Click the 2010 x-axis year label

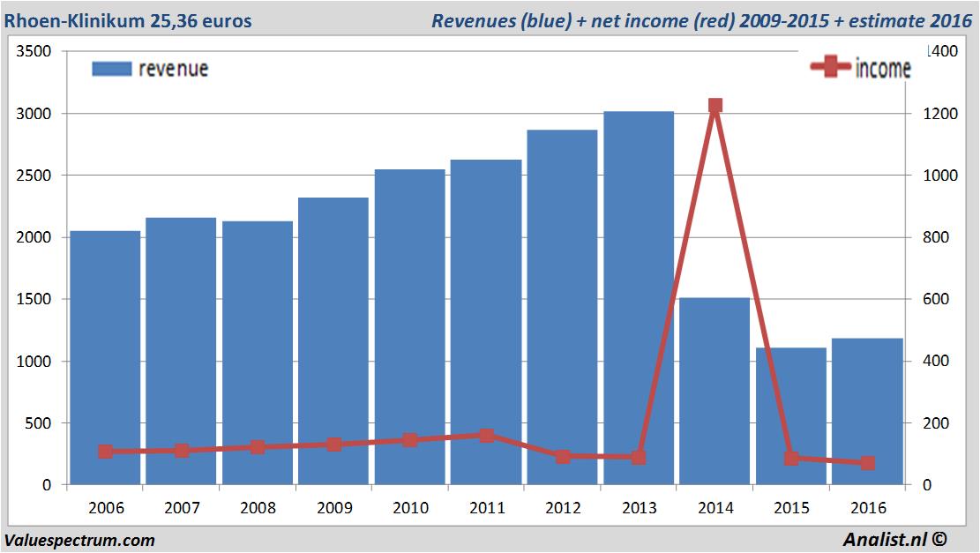411,507
